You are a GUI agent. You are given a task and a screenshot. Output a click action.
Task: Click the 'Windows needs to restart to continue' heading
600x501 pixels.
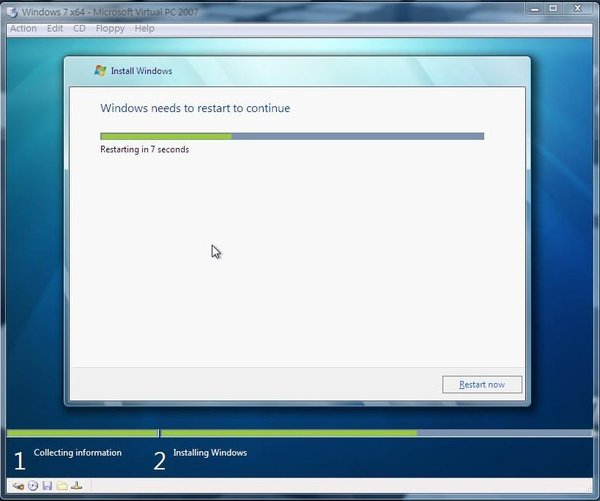(x=195, y=108)
